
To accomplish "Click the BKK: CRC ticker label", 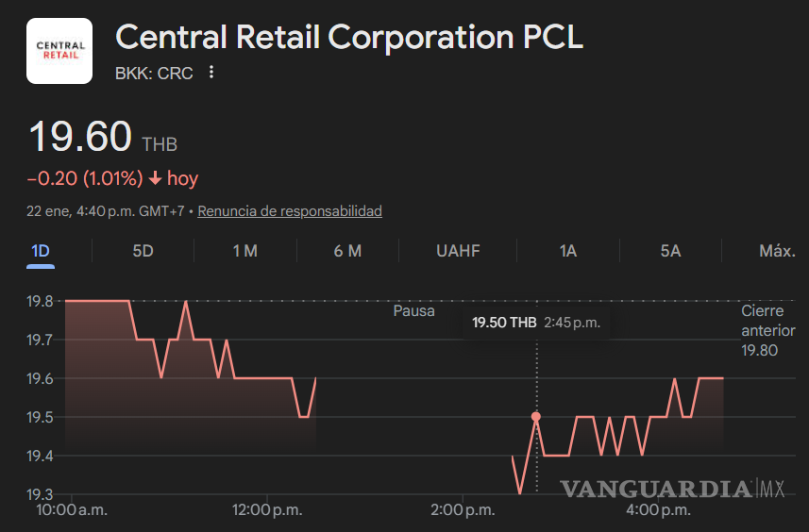I will (154, 73).
